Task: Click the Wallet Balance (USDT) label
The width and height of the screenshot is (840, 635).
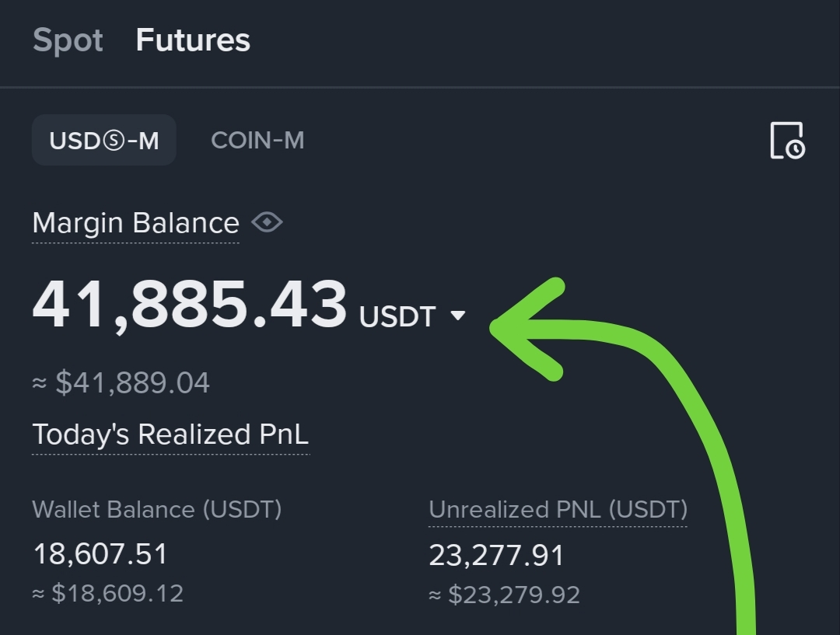Action: (157, 510)
